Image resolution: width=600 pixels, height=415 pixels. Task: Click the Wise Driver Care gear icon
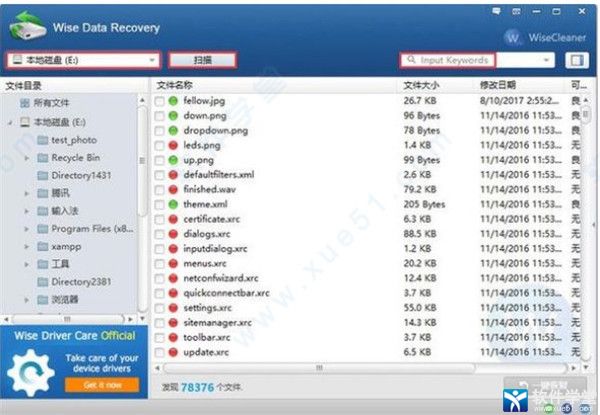click(x=31, y=373)
